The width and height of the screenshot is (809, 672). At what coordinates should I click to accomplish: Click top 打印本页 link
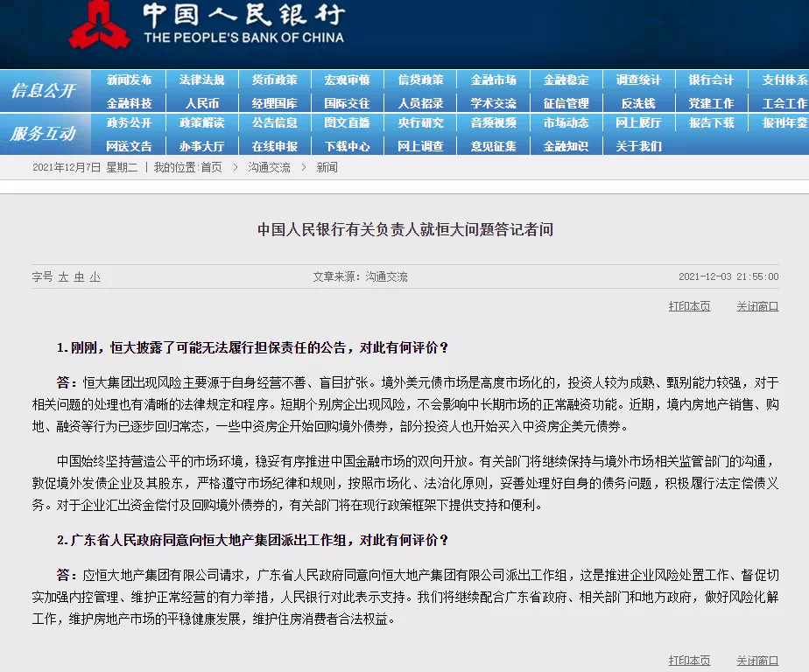pos(689,306)
